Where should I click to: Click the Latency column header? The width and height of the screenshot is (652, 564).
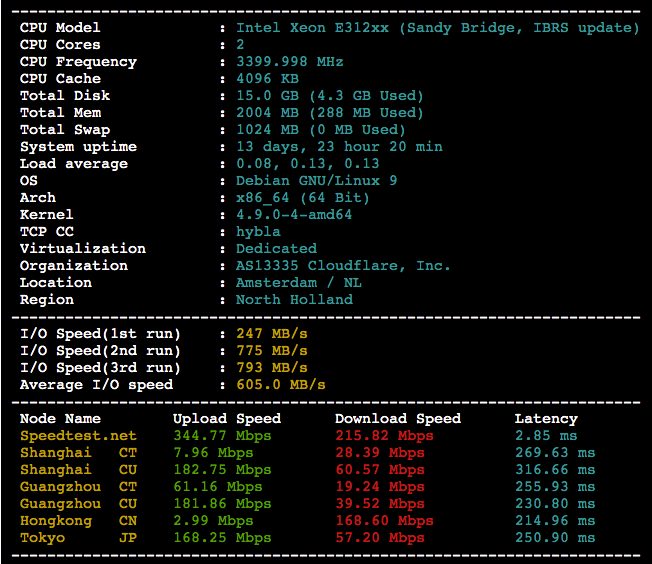[x=546, y=419]
